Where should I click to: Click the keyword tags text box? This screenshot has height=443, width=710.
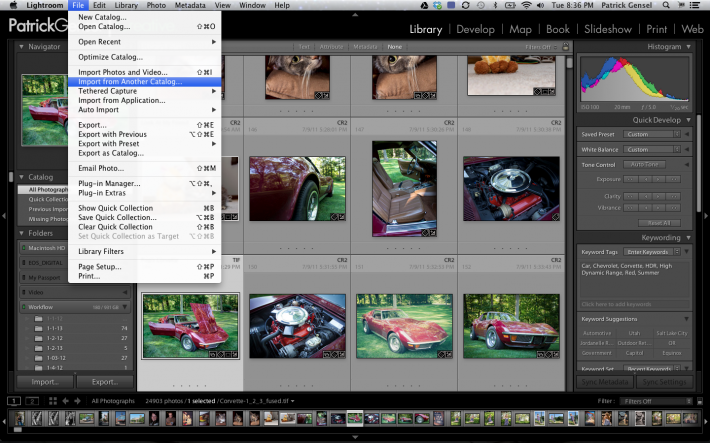pyautogui.click(x=634, y=277)
